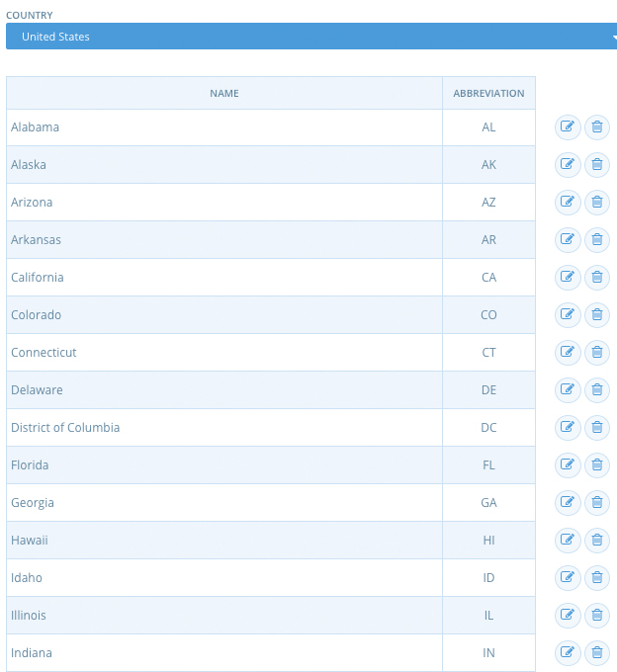Edit the Indiana entry
Screen dimensions: 617x672
coord(568,652)
